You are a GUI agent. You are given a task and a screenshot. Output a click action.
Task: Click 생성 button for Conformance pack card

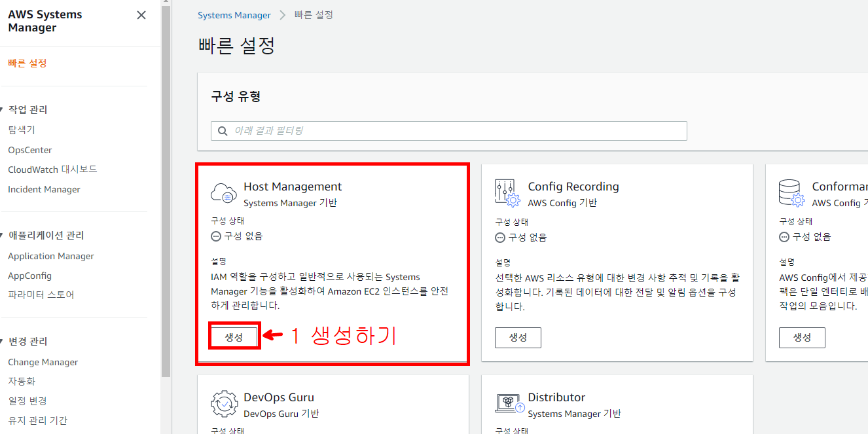[802, 338]
